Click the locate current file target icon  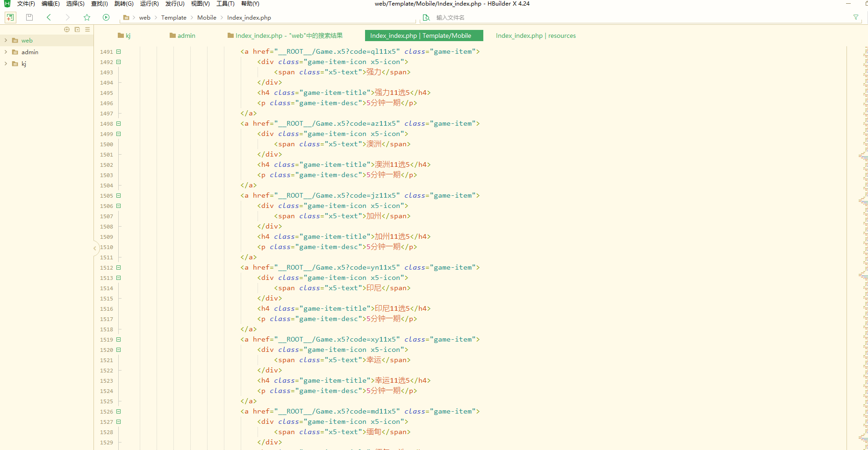(67, 29)
